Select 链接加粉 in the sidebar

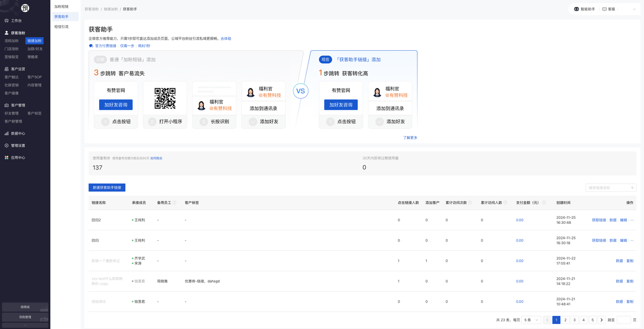(35, 41)
